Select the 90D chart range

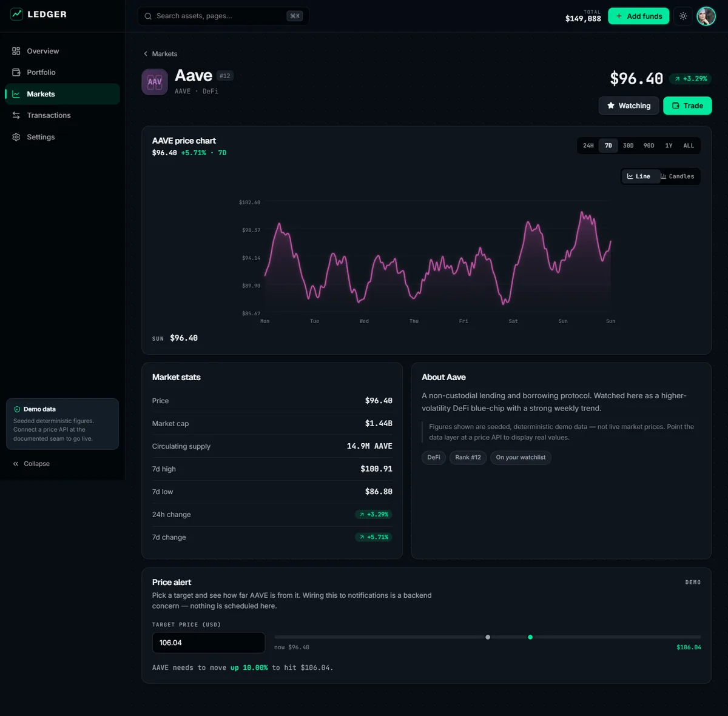[x=649, y=146]
